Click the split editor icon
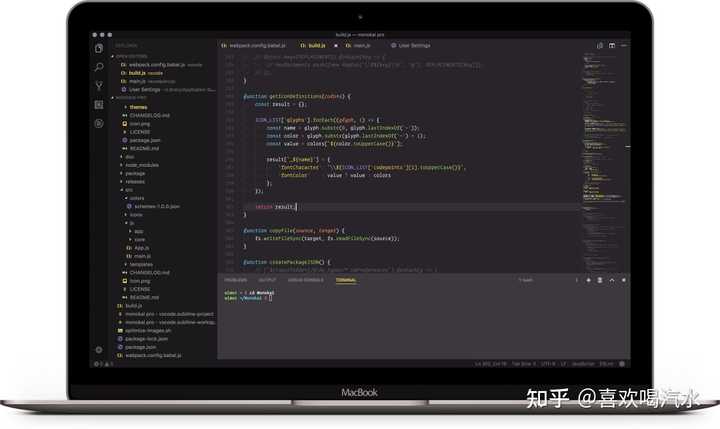The width and height of the screenshot is (720, 429). pyautogui.click(x=612, y=45)
